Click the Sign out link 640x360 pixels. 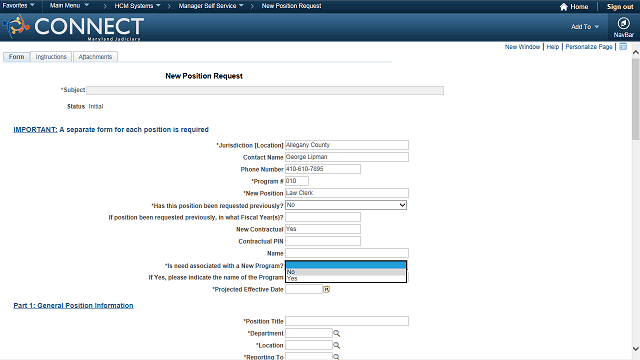620,7
